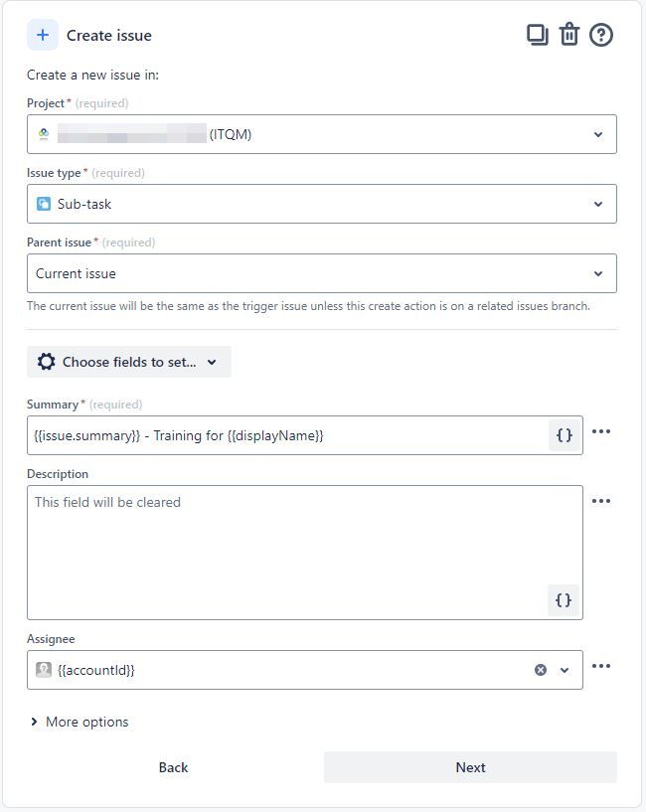Open the Choose fields to set menu
This screenshot has height=812, width=646.
click(128, 362)
